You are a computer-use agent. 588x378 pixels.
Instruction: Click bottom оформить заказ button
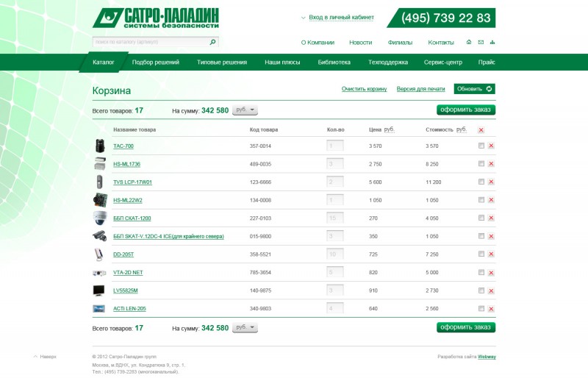466,327
